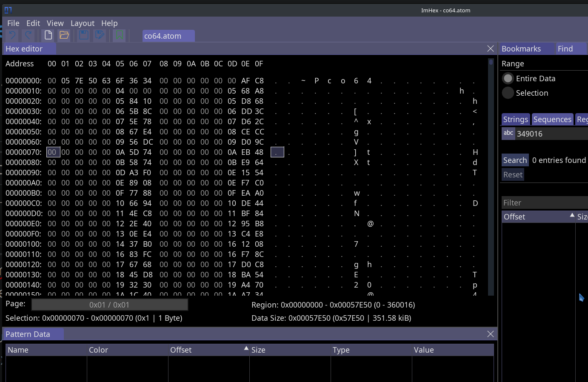Create a new file with the blank page icon
The height and width of the screenshot is (382, 588).
[48, 35]
